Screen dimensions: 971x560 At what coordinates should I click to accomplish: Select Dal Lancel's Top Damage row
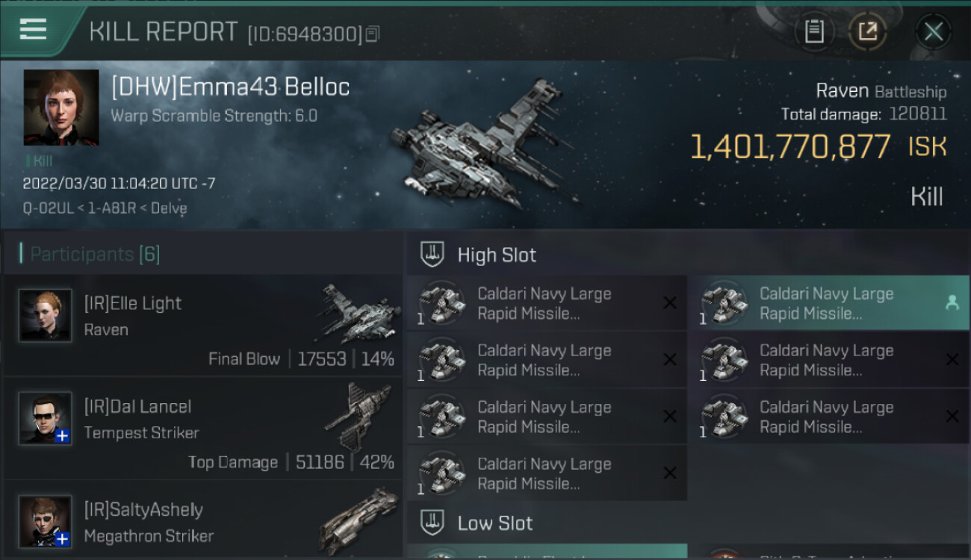[x=202, y=429]
